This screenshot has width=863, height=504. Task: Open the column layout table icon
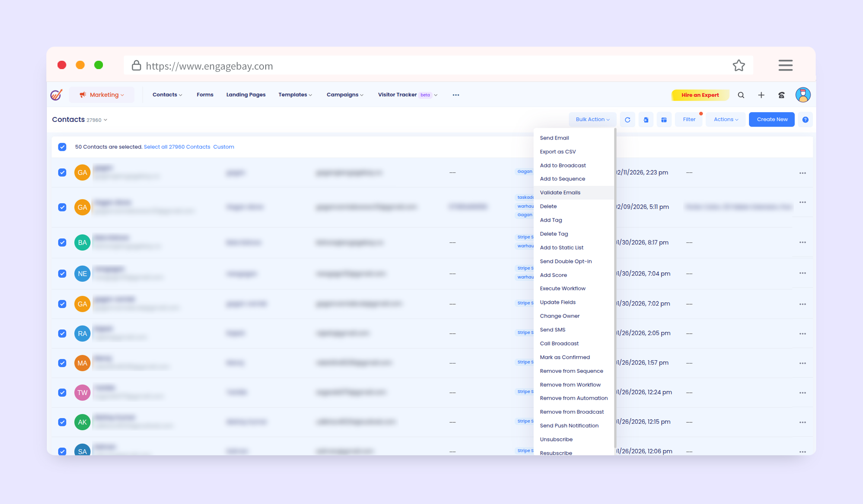[664, 120]
